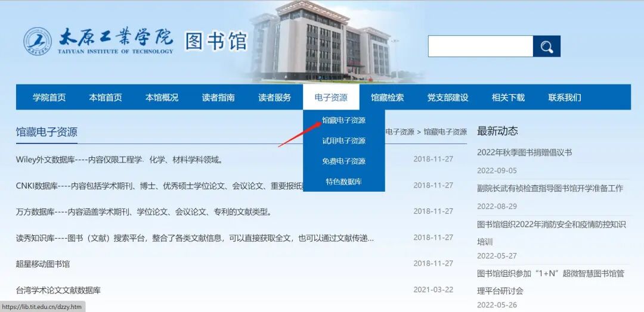Click news date 2022-08-29

497,206
